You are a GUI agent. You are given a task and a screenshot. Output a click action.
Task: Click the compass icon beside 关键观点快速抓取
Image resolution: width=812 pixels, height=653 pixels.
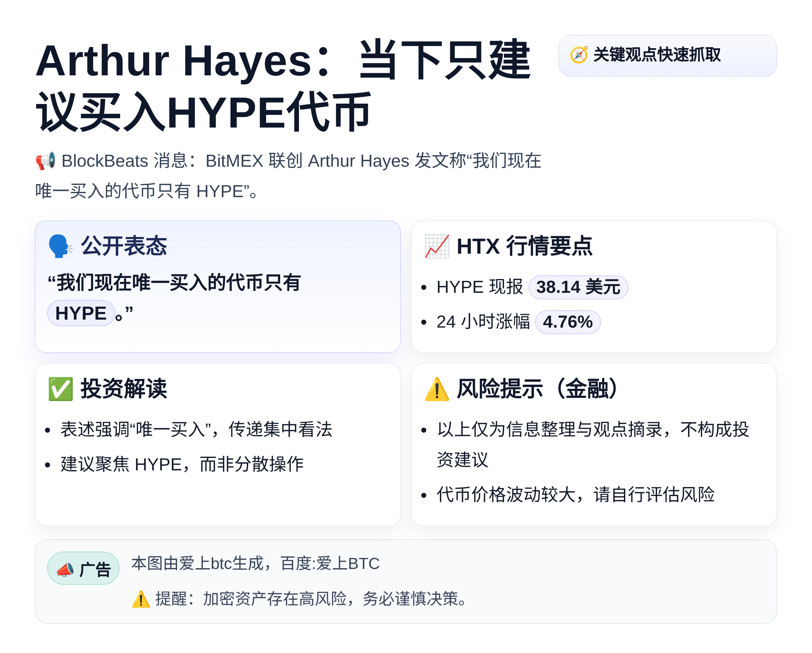(x=579, y=55)
